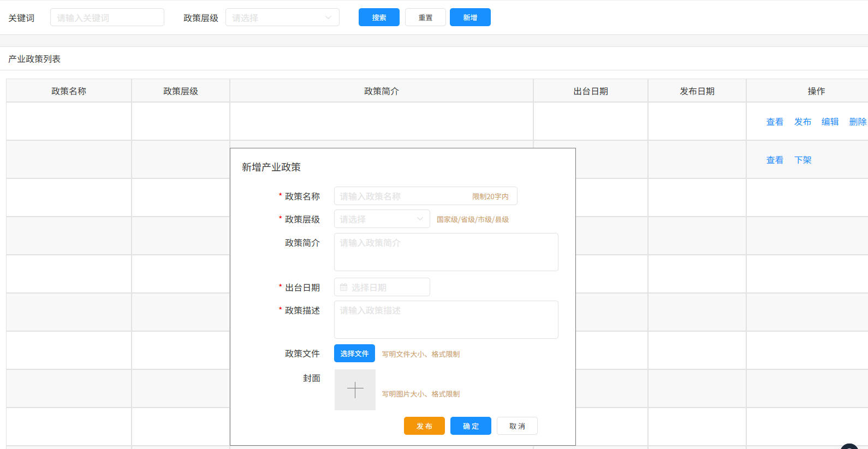Click the 政策简介 column header
The image size is (868, 449).
click(x=382, y=91)
